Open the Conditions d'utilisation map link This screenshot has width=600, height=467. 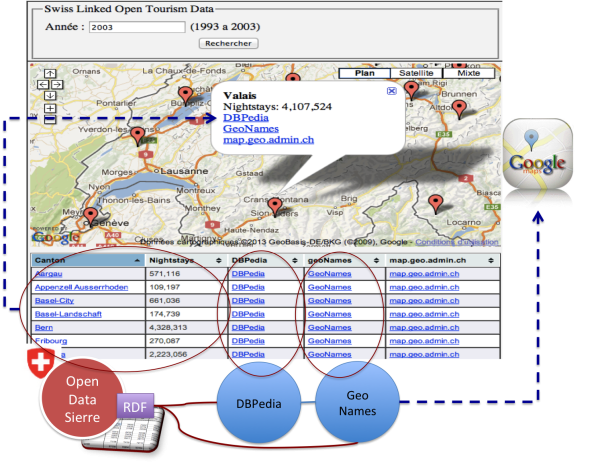457,242
